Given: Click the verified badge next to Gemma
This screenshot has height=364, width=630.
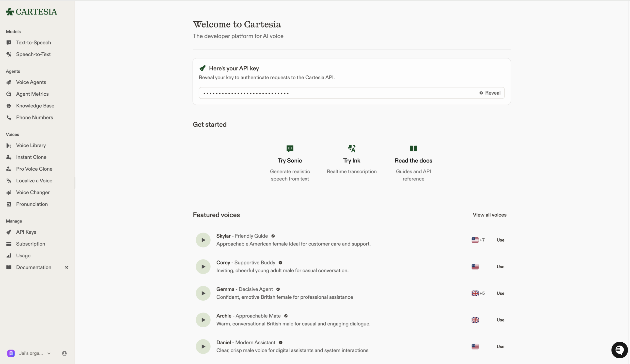Looking at the screenshot, I should click(278, 289).
